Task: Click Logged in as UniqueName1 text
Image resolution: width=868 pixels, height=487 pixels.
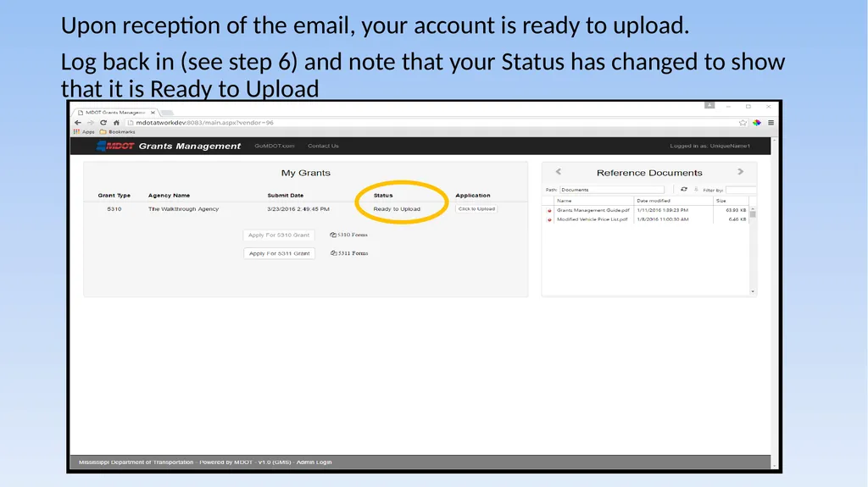Action: click(710, 146)
